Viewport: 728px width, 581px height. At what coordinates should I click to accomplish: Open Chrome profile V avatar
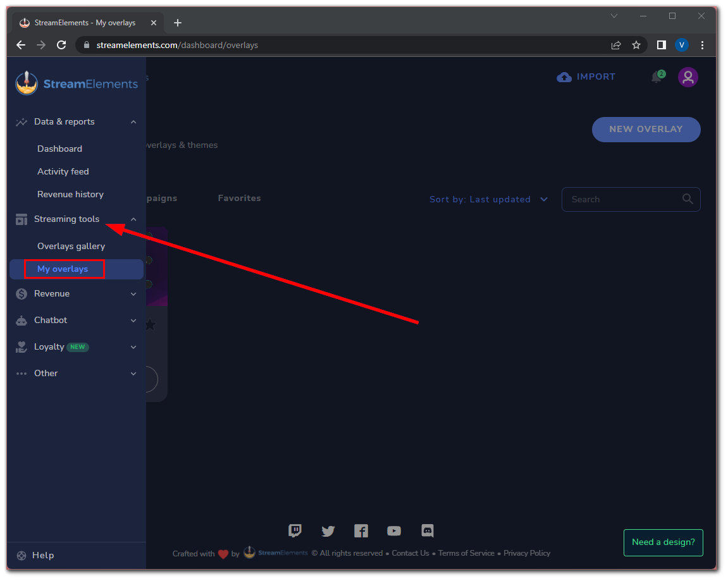tap(682, 45)
